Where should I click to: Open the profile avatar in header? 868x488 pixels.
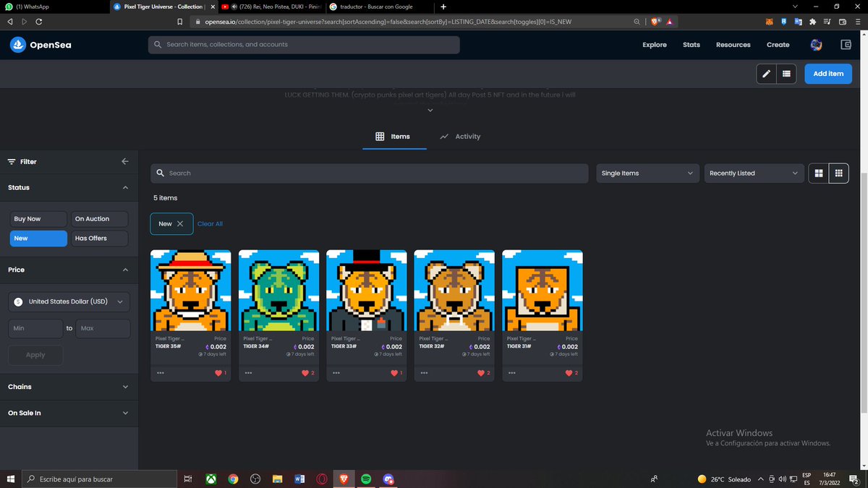coord(816,45)
